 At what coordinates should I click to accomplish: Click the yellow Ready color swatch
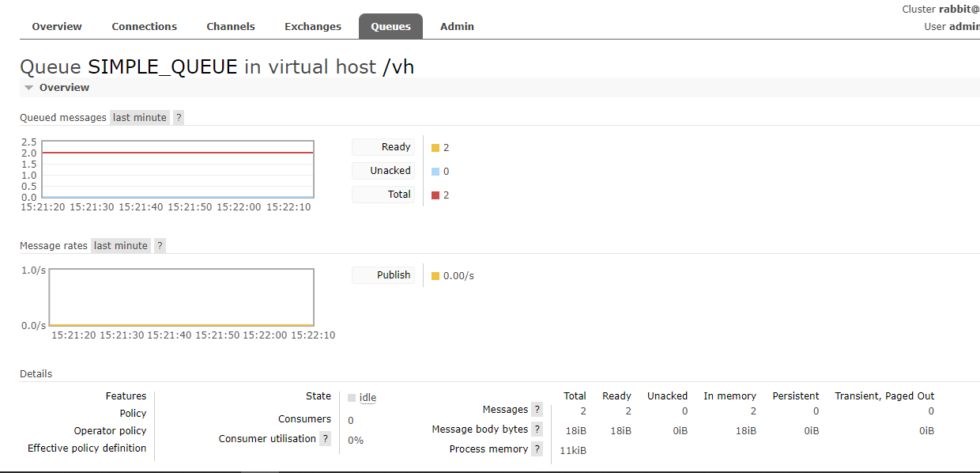click(435, 148)
